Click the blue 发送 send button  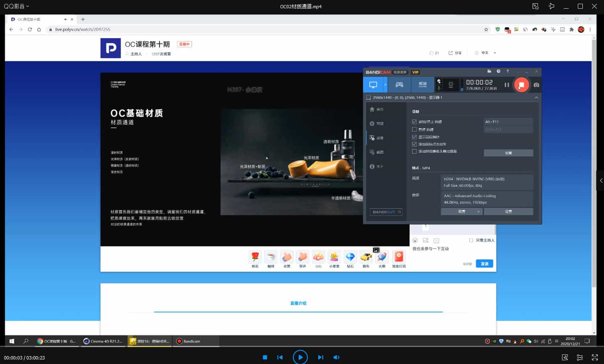484,264
